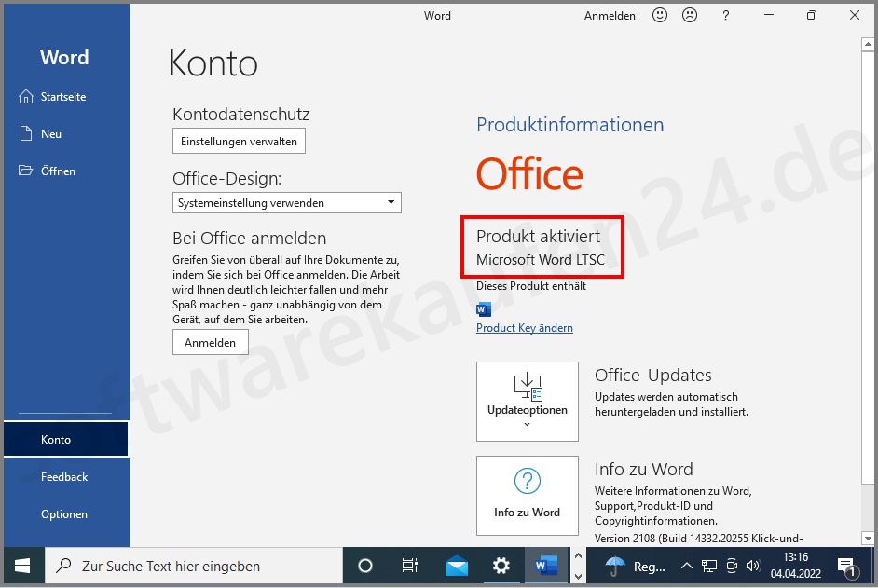The width and height of the screenshot is (878, 588).
Task: Open the speaker volume icon in the tray
Action: click(754, 565)
